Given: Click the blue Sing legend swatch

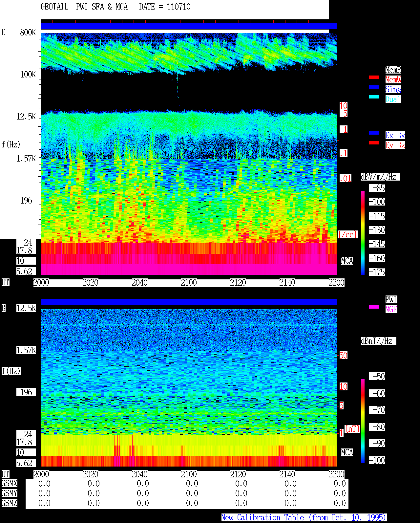Looking at the screenshot, I should click(x=374, y=87).
